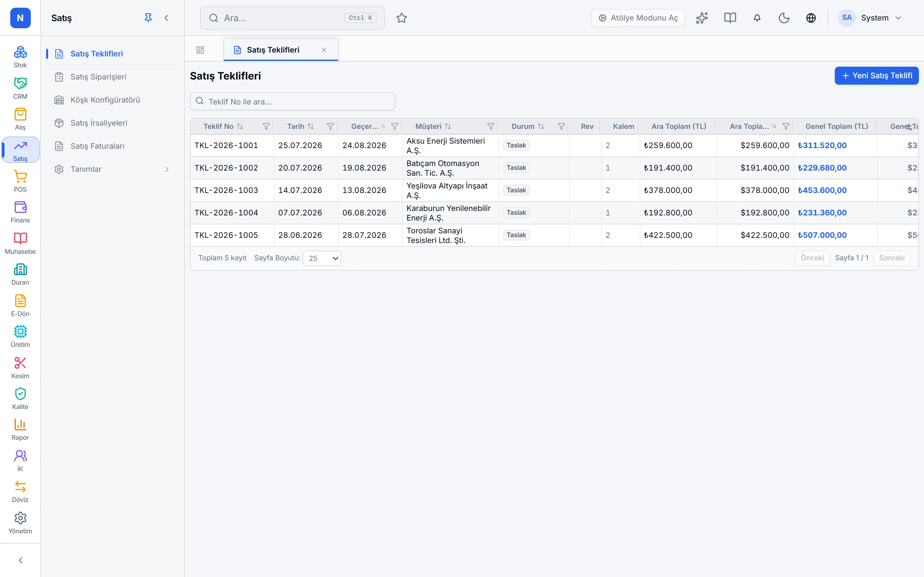Open the Durum column filter
The height and width of the screenshot is (577, 924).
[x=561, y=126]
